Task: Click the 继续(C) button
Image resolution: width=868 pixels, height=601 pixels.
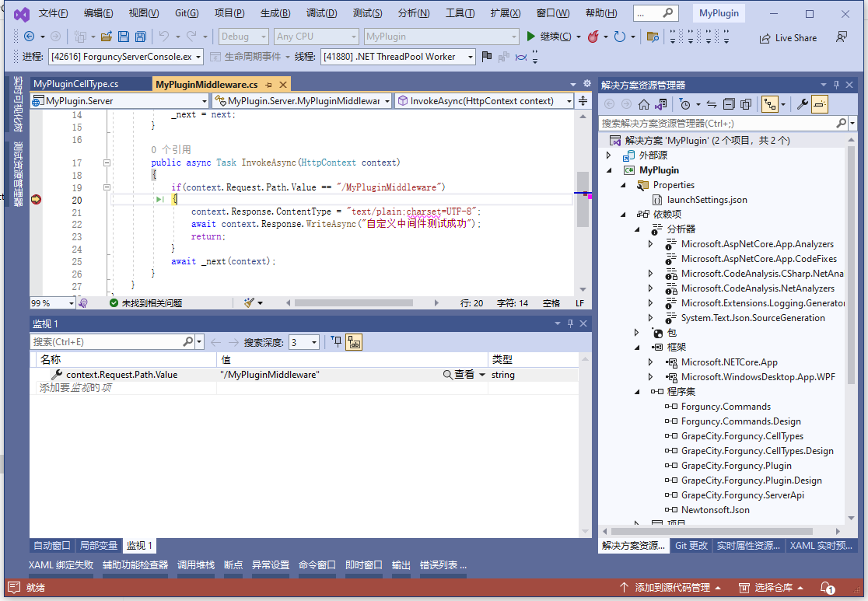Action: (x=549, y=37)
